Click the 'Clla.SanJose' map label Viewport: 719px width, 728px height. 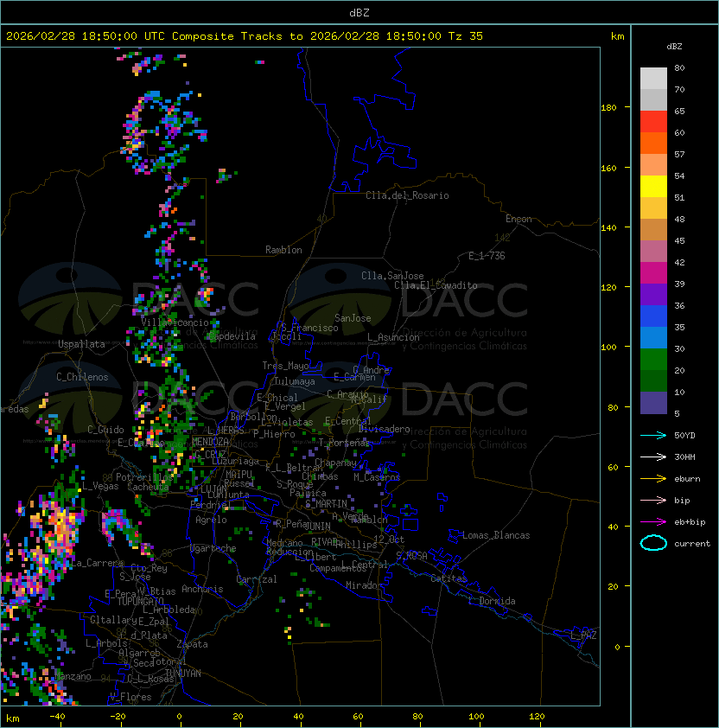[392, 276]
